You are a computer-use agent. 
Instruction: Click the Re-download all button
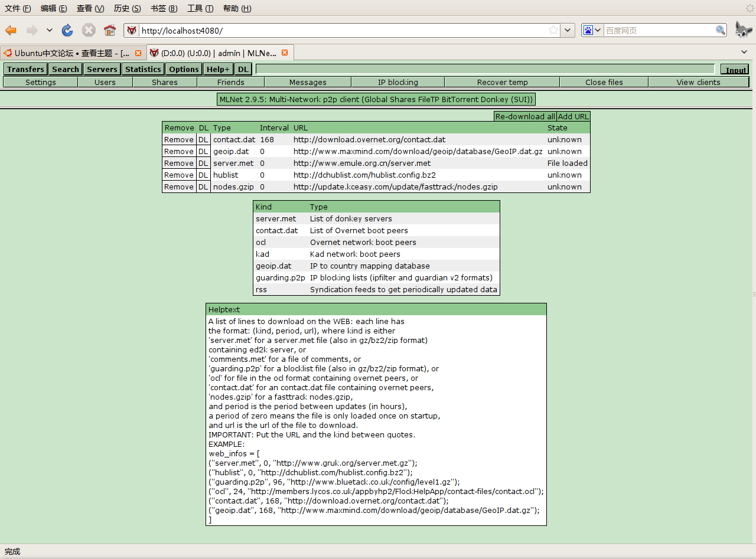point(525,116)
